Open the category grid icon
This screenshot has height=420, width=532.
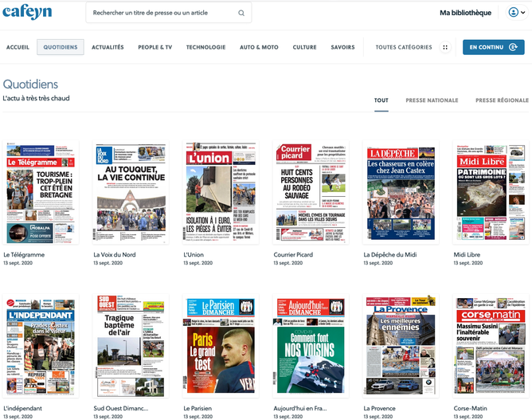coord(445,47)
